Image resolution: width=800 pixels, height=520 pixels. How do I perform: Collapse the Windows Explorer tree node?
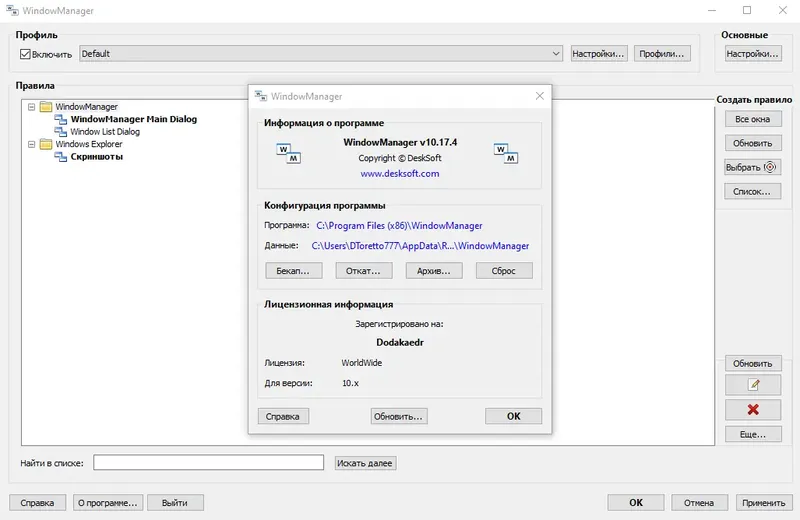32,144
